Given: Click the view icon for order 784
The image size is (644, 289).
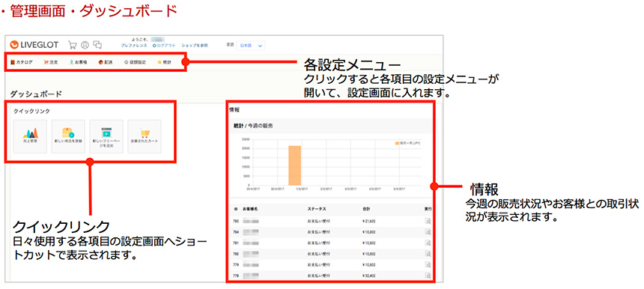Looking at the screenshot, I should click(428, 232).
